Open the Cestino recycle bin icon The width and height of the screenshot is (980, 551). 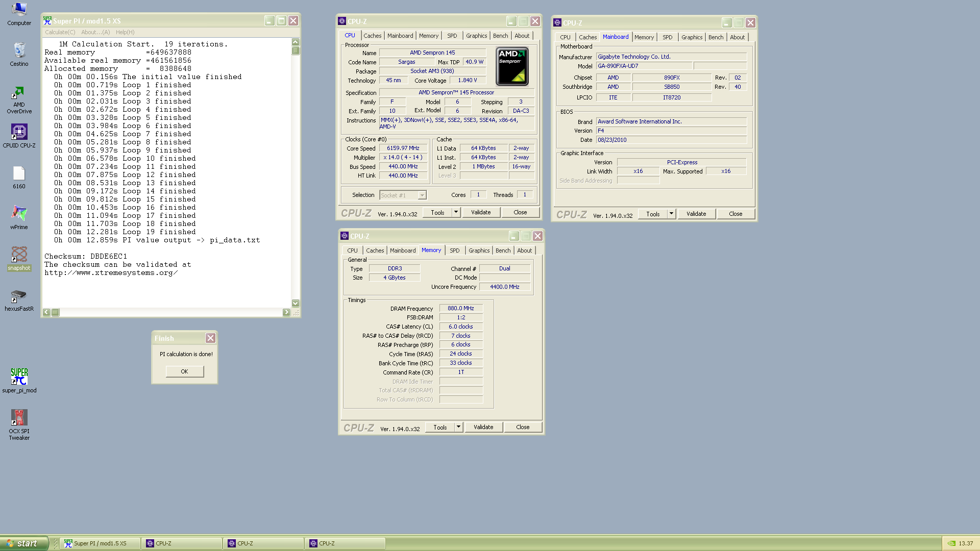(19, 54)
